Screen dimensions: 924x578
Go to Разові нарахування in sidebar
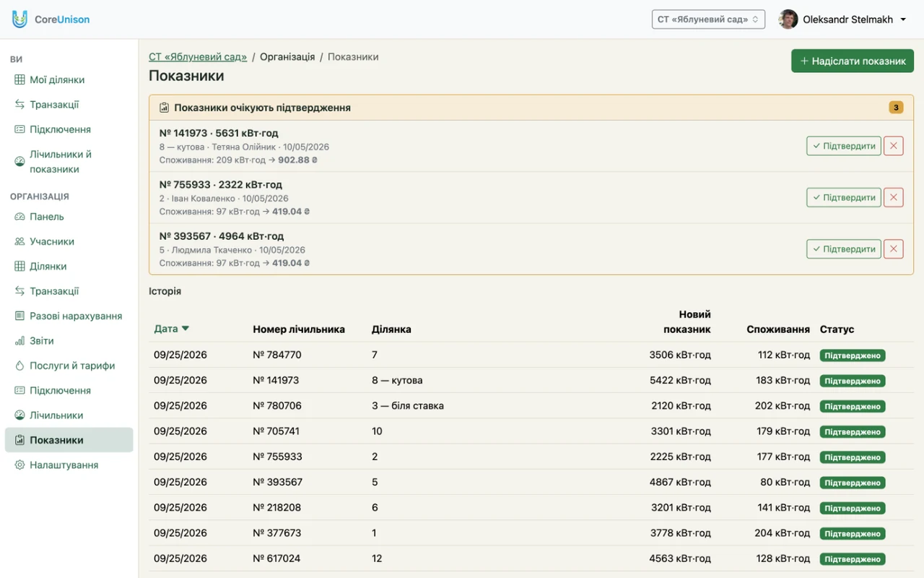coord(76,316)
